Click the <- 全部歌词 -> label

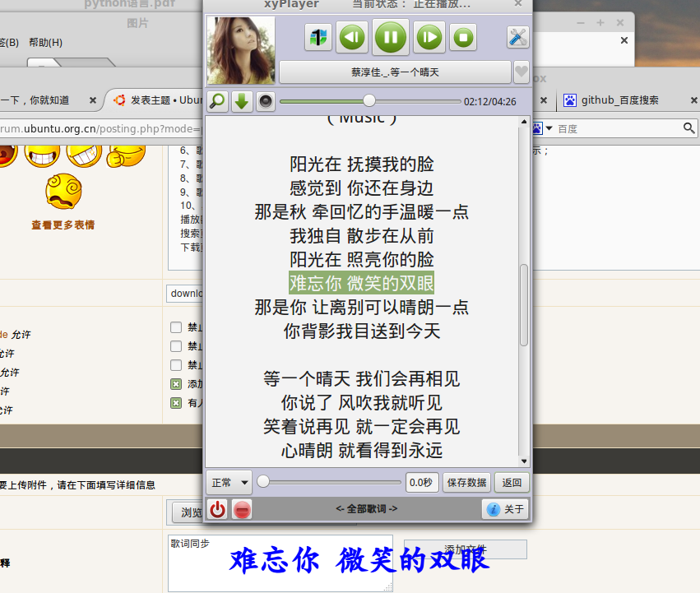coord(367,508)
